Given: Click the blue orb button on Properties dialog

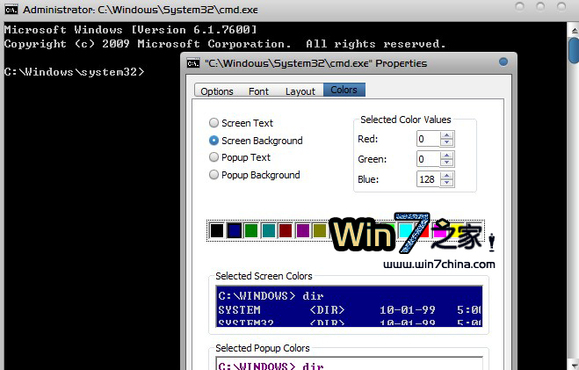Looking at the screenshot, I should click(503, 62).
